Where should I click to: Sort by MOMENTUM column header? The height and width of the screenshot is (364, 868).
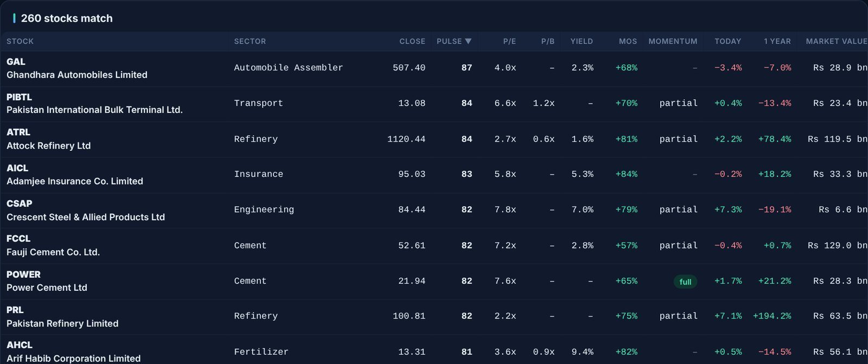coord(673,41)
